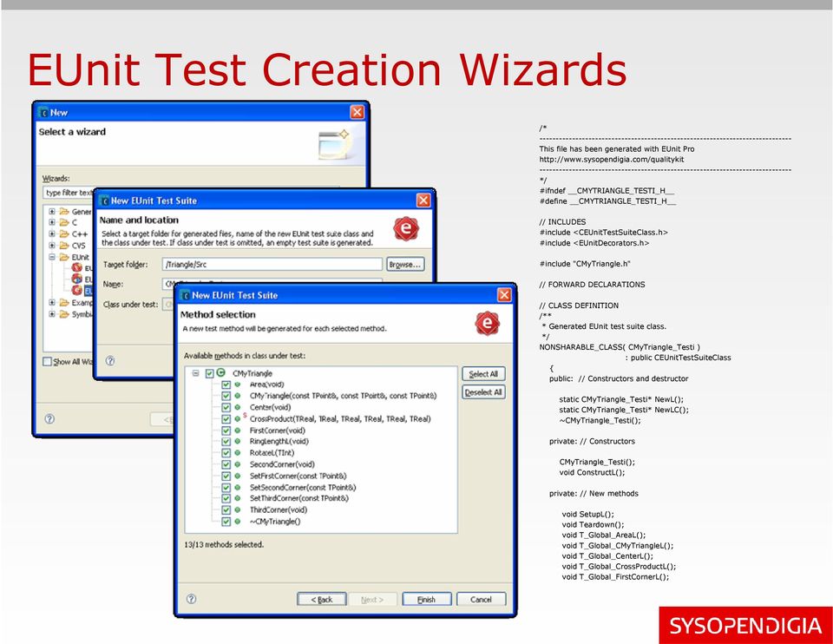
Task: Uncheck the FirstCorner(void) checkbox
Action: 226,430
